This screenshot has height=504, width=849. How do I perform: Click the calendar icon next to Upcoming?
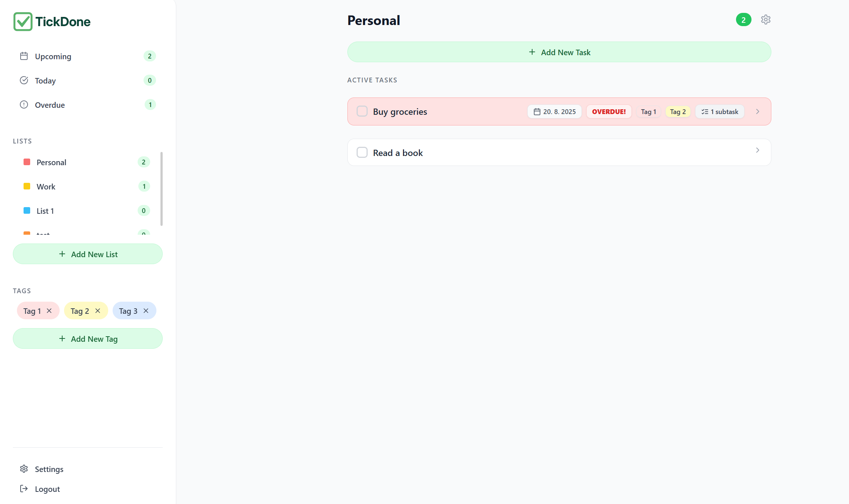click(24, 56)
